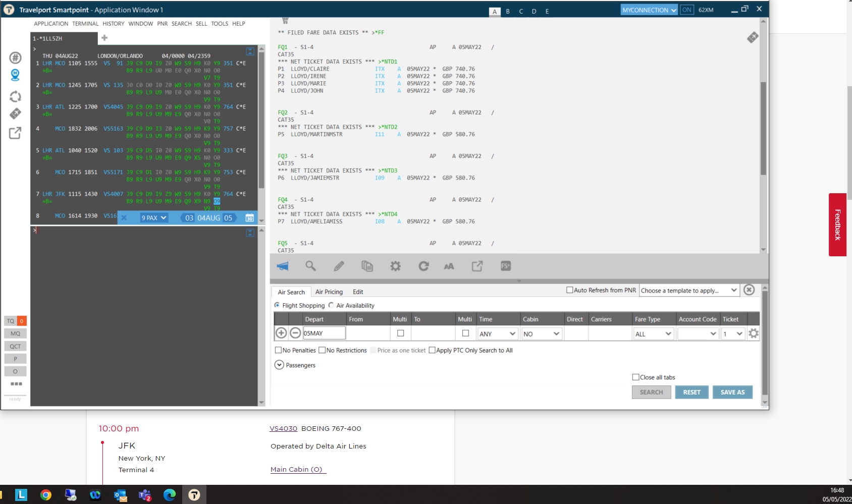Open Microsoft Teams from the taskbar
852x504 pixels.
[x=145, y=495]
